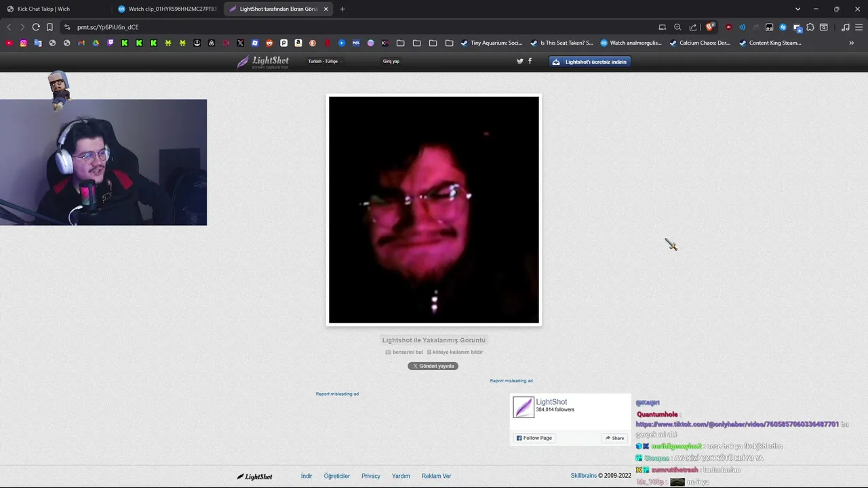Click footer İndir link
This screenshot has height=488, width=868.
click(307, 476)
